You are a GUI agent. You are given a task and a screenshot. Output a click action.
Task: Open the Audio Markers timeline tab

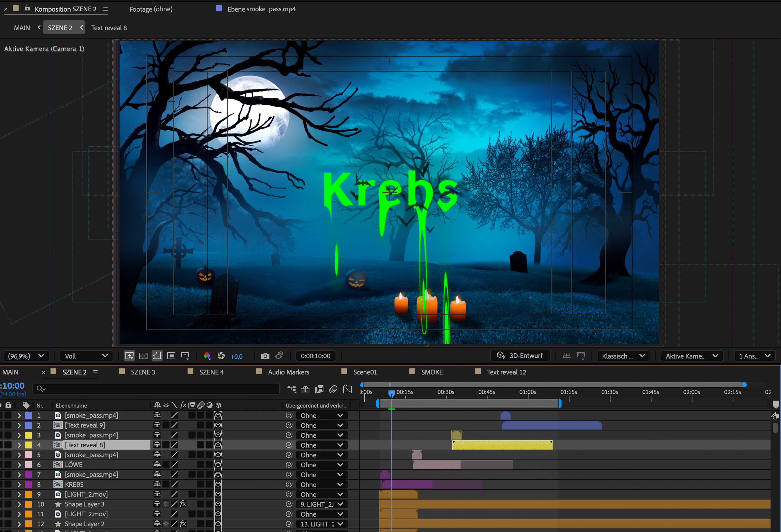click(x=288, y=372)
